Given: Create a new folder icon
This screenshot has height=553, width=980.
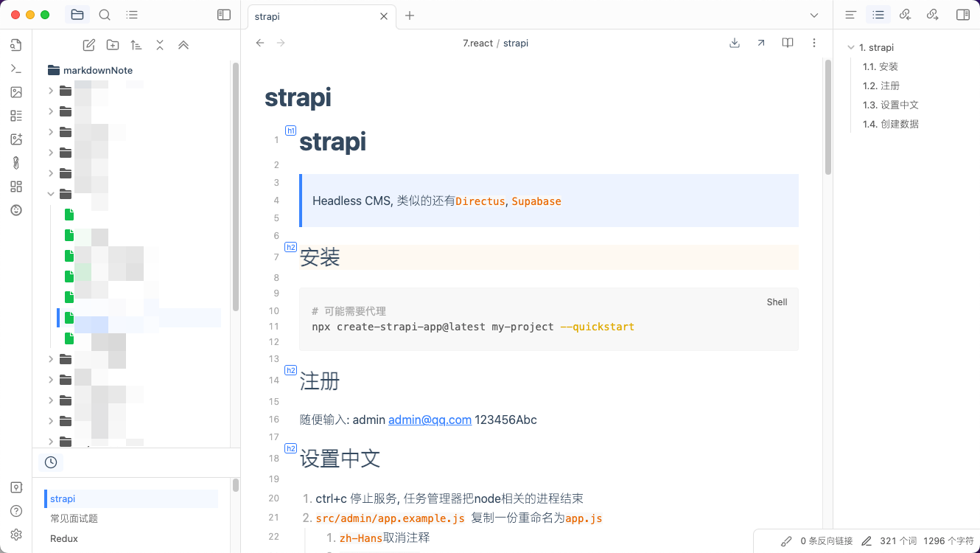Looking at the screenshot, I should click(113, 45).
